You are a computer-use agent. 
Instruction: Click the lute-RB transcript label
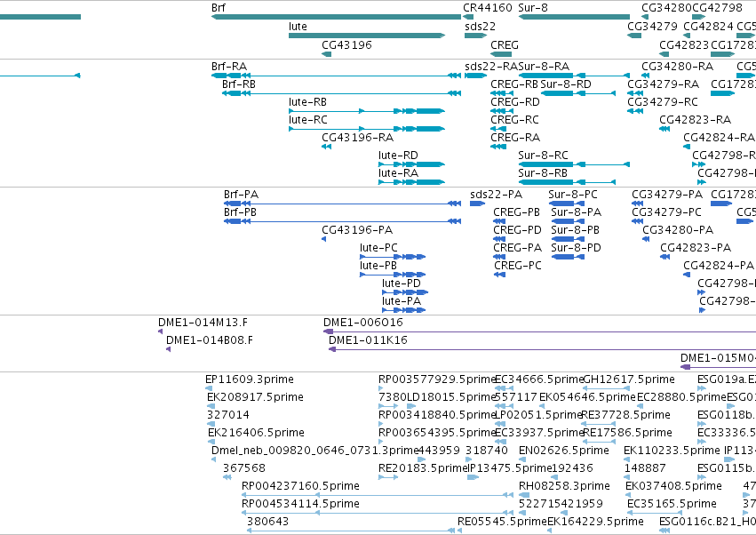tap(307, 102)
